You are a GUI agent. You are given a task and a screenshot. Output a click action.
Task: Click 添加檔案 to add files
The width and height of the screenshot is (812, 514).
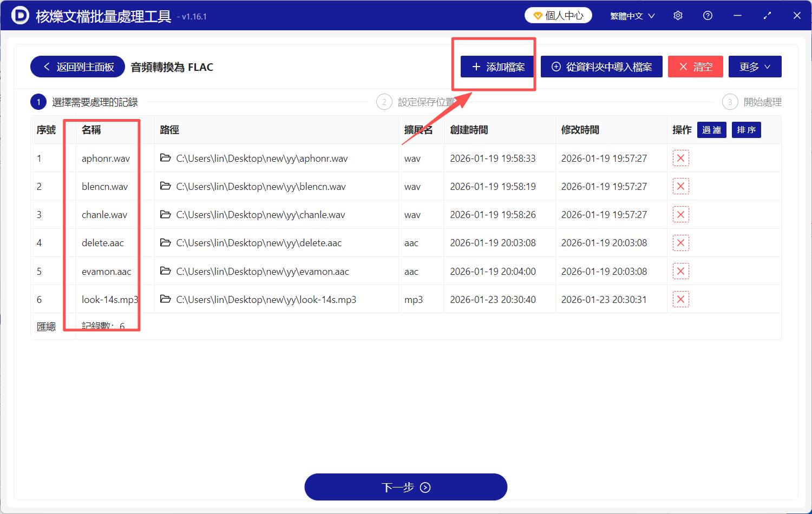click(498, 67)
